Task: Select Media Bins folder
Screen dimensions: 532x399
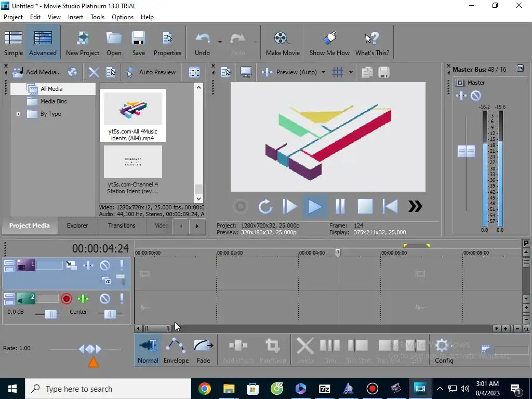Action: [54, 101]
